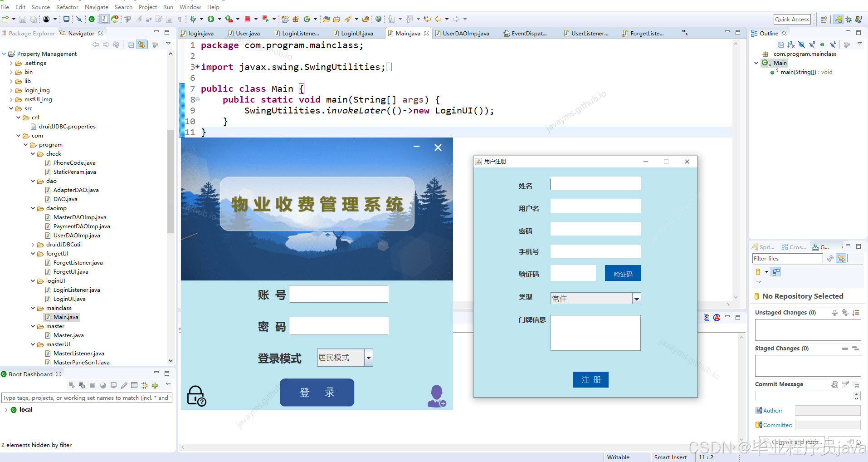Toggle hide static members in Outline
The image size is (868, 462).
pos(812,44)
